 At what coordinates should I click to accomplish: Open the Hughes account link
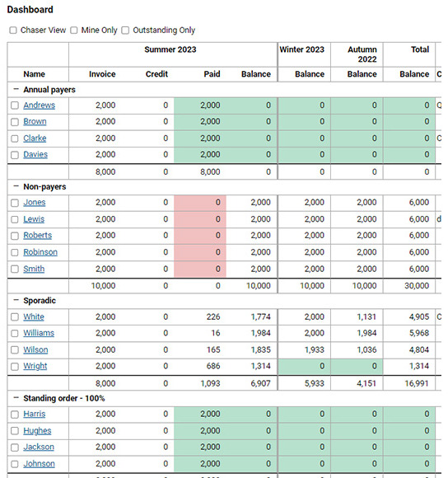[x=37, y=431]
